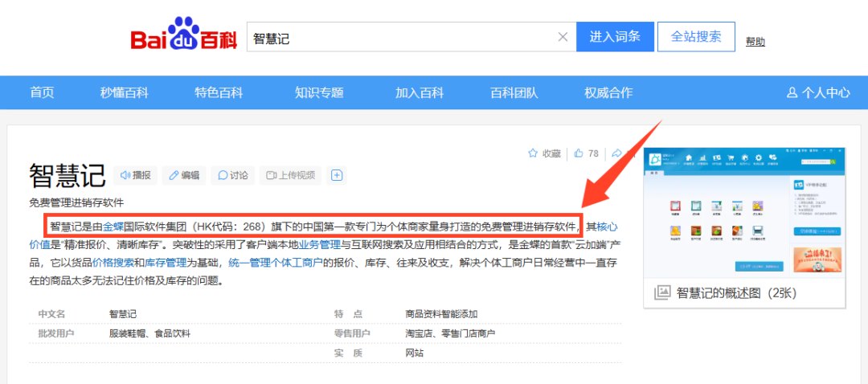Click the gallery icon beside 智慧记的概述图
Image resolution: width=868 pixels, height=384 pixels.
[662, 293]
